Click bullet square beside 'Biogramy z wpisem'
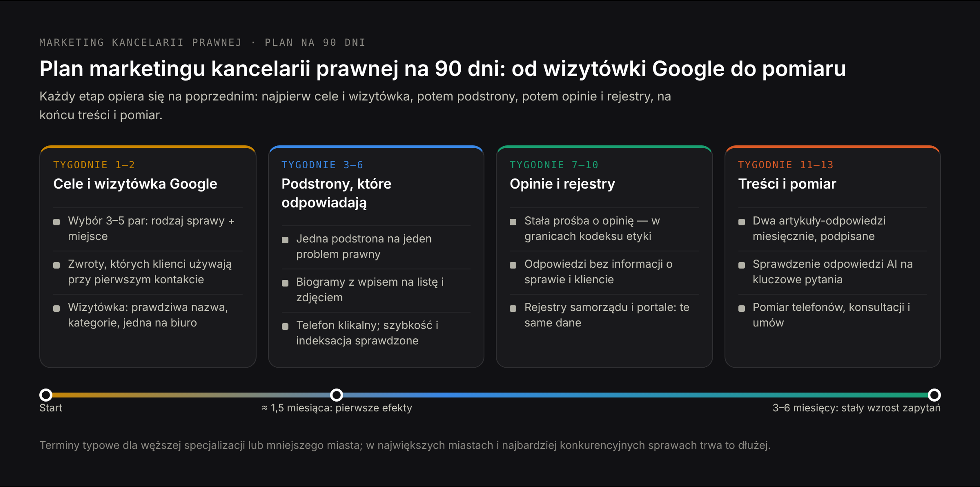Viewport: 980px width, 487px height. pyautogui.click(x=285, y=283)
